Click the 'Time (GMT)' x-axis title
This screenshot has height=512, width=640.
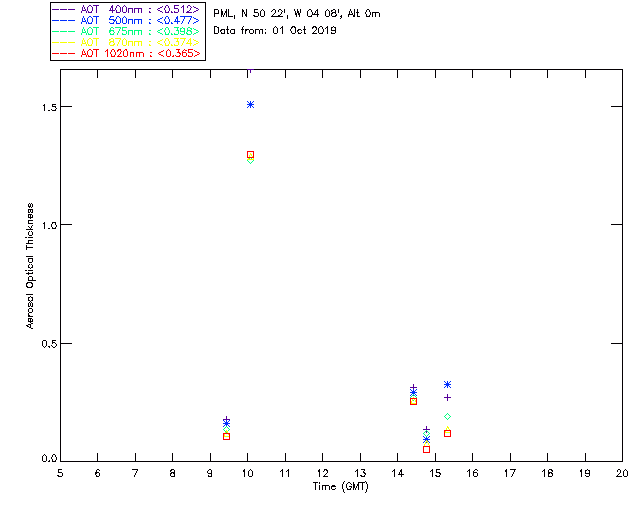point(340,487)
